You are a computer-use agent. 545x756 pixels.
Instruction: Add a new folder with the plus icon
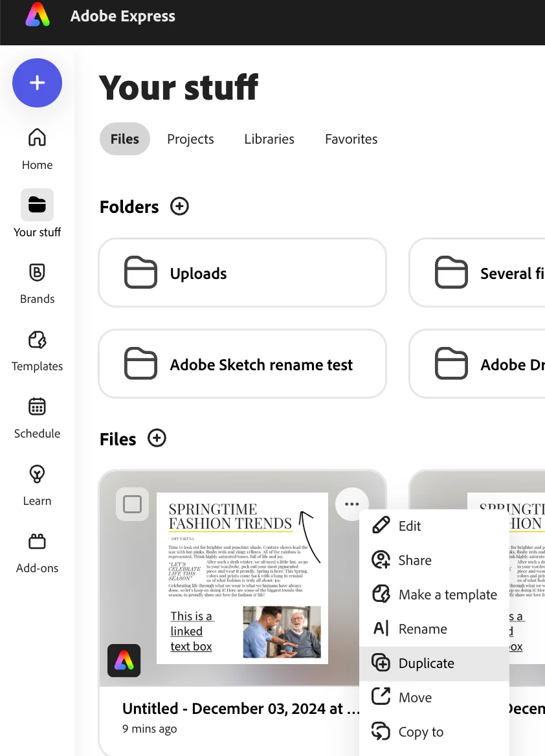[x=179, y=206]
